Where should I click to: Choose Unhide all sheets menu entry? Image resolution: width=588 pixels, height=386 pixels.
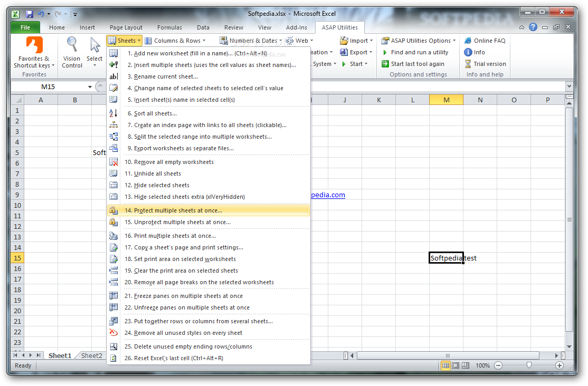click(x=208, y=173)
